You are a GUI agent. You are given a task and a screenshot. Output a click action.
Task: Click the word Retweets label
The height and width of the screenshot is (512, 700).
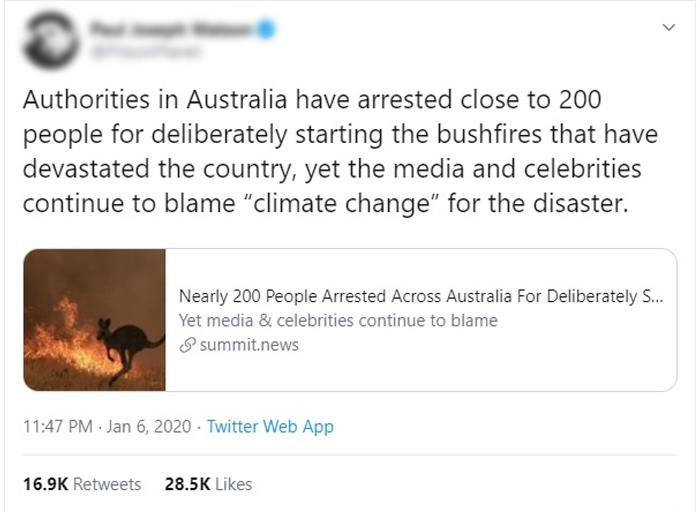[x=107, y=484]
